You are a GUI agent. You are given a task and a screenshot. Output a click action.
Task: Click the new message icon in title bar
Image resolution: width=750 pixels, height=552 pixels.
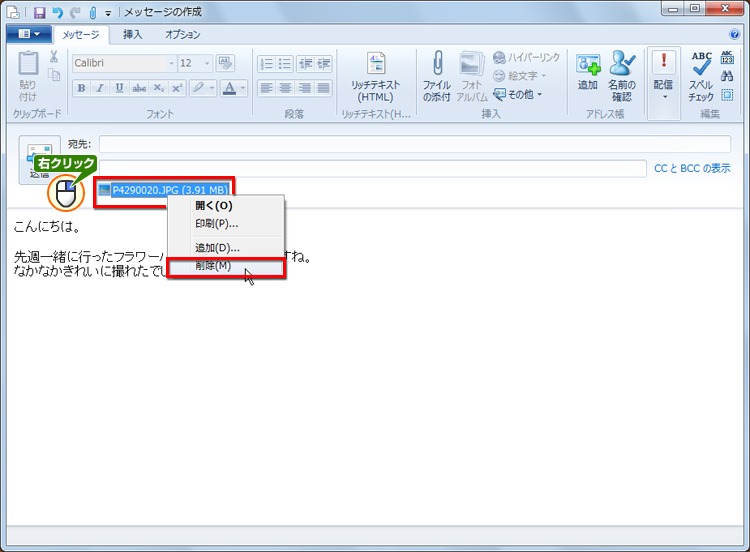[14, 11]
